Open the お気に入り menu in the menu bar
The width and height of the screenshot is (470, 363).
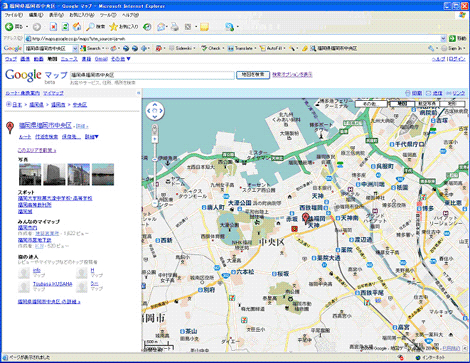click(x=82, y=15)
